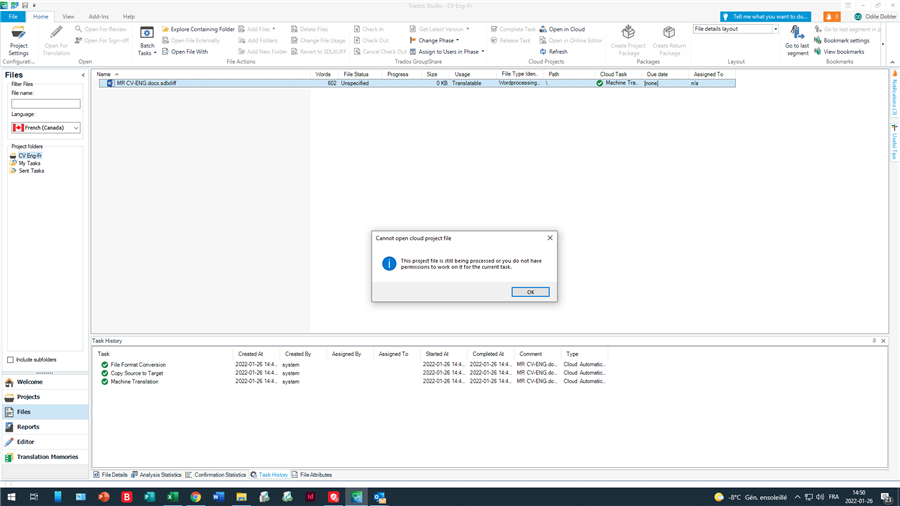900x506 pixels.
Task: Open Outlook from the taskbar
Action: click(379, 497)
